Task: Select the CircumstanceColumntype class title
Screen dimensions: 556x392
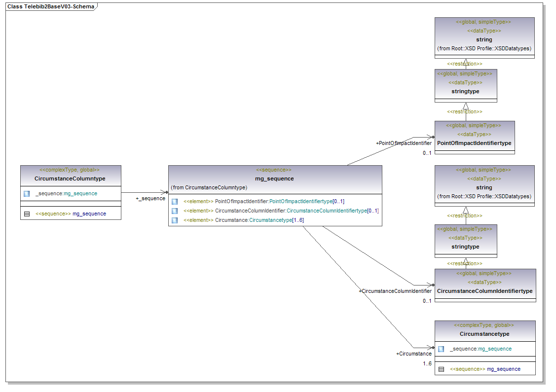Action: pyautogui.click(x=70, y=178)
